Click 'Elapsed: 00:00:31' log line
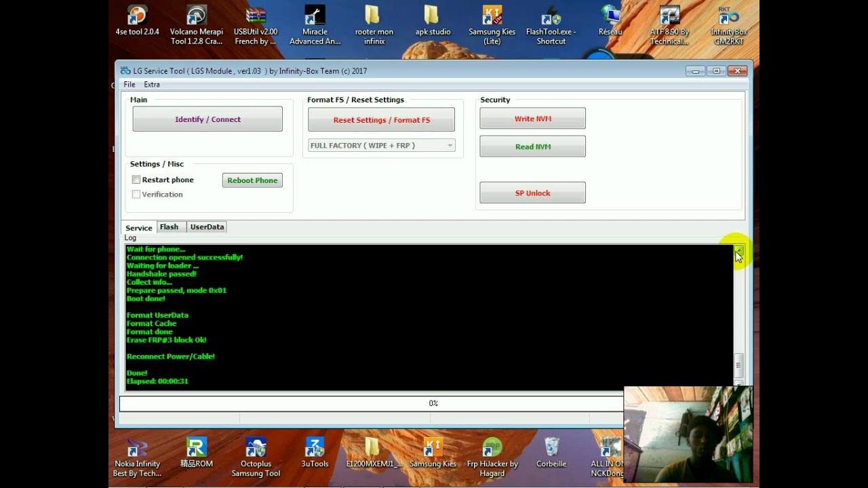The width and height of the screenshot is (868, 488). [157, 382]
